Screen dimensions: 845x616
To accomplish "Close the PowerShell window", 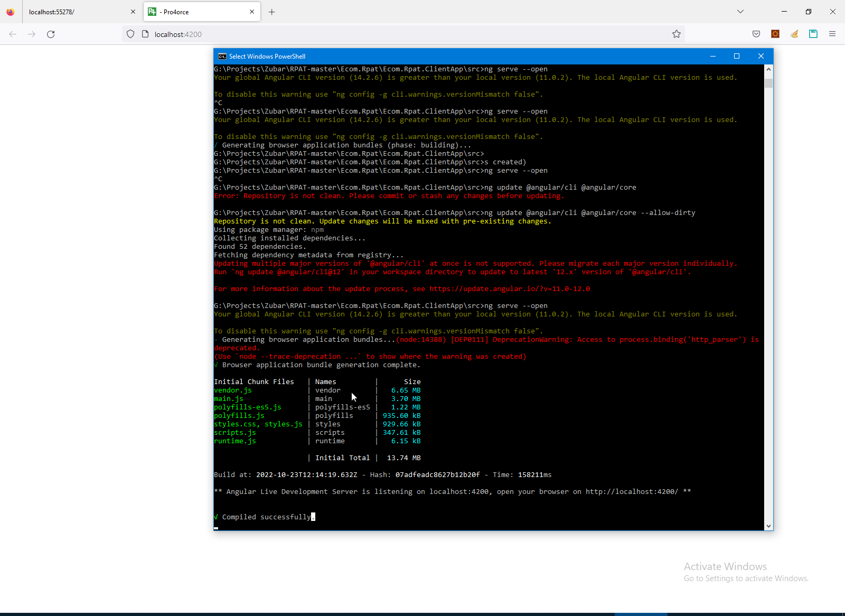I will [x=761, y=56].
